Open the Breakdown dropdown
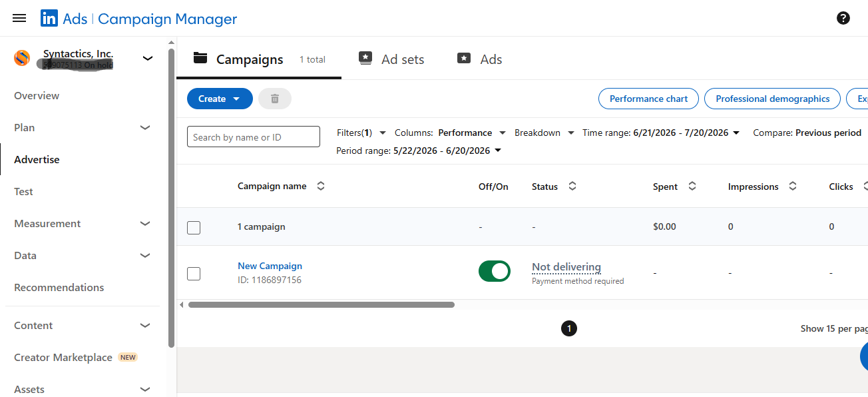The image size is (868, 397). click(544, 133)
